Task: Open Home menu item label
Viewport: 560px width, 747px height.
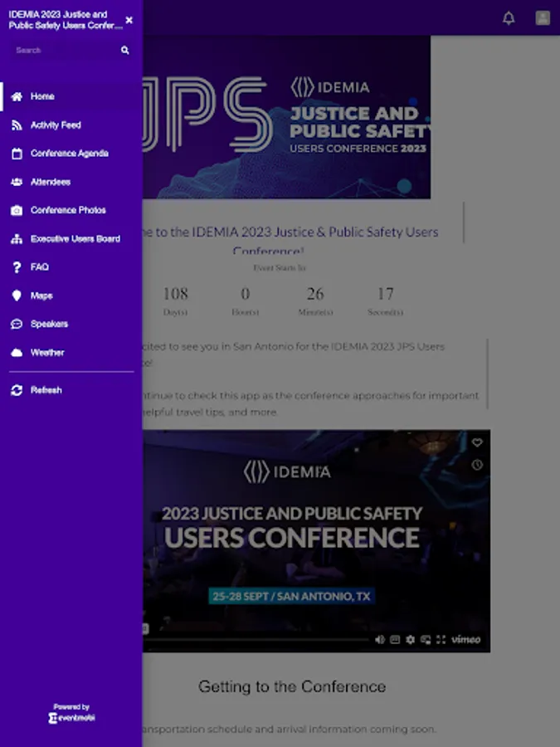Action: (x=42, y=96)
